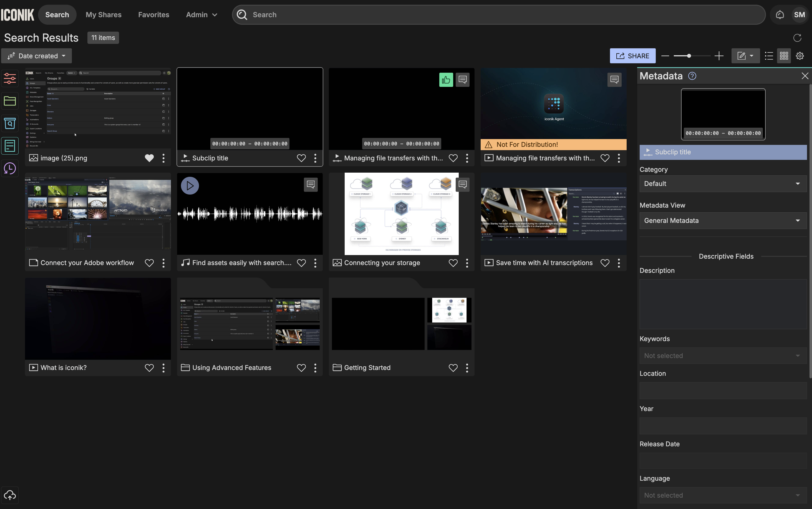Switch to list view layout
The height and width of the screenshot is (509, 812).
tap(769, 56)
